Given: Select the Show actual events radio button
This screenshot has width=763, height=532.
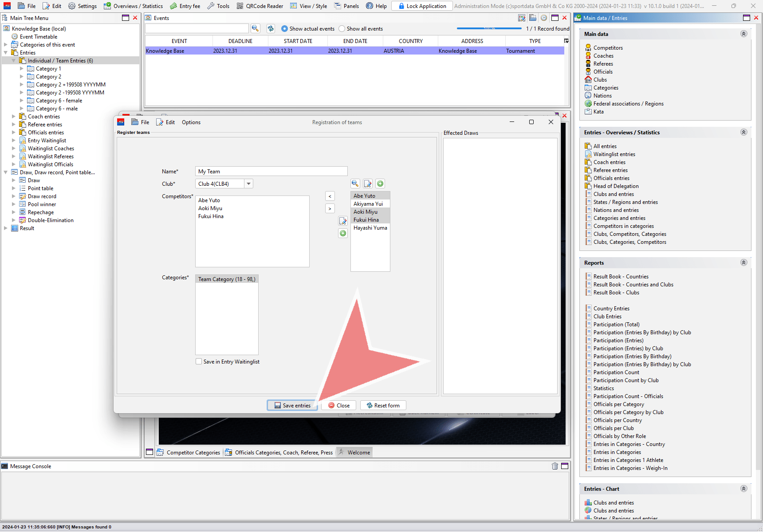Looking at the screenshot, I should point(284,29).
